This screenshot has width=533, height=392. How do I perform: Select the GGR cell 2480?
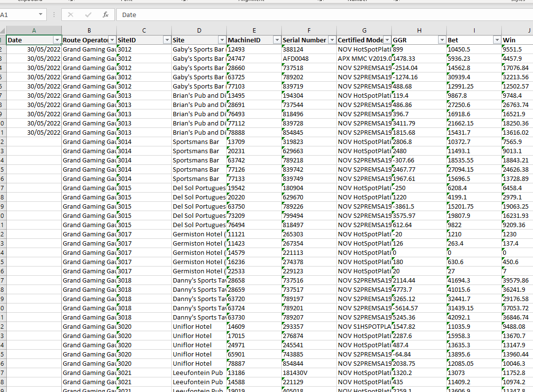point(419,151)
